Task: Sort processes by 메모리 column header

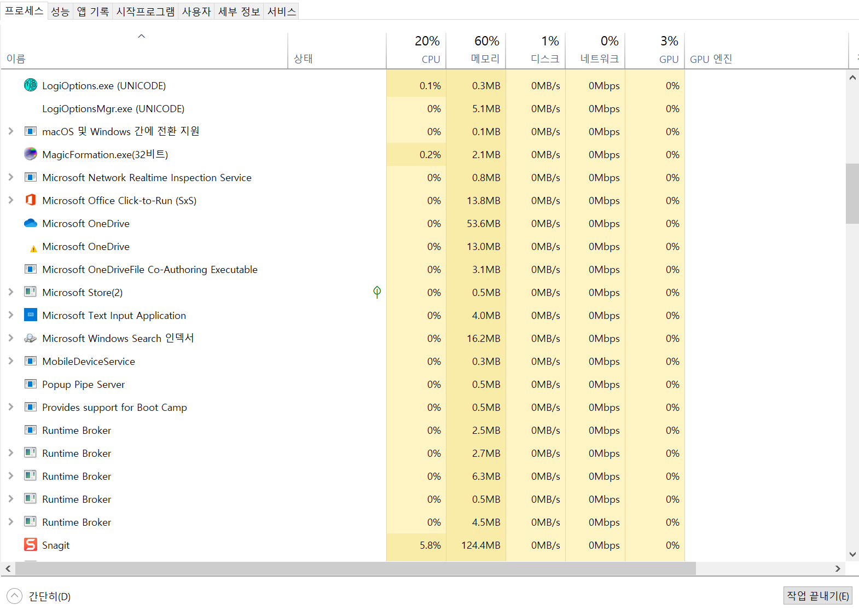Action: pyautogui.click(x=476, y=50)
